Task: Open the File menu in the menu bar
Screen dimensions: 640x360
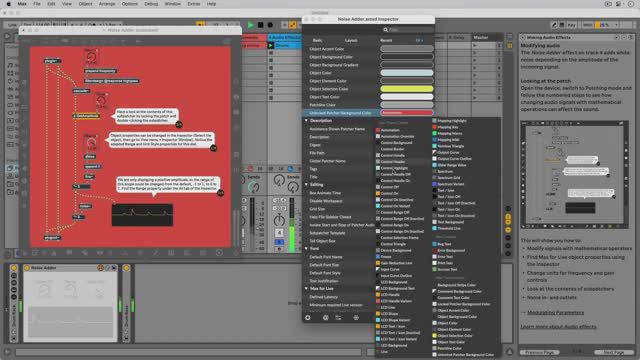Action: (37, 4)
